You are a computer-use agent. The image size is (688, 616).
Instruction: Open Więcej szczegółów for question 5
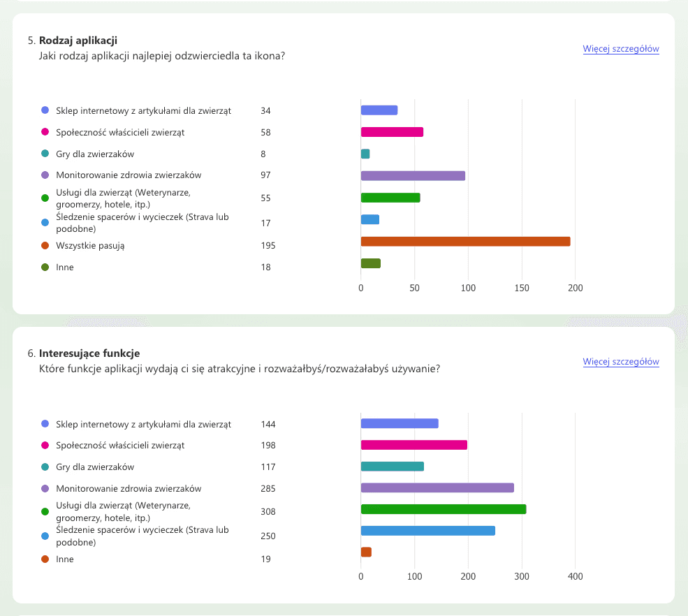click(621, 49)
